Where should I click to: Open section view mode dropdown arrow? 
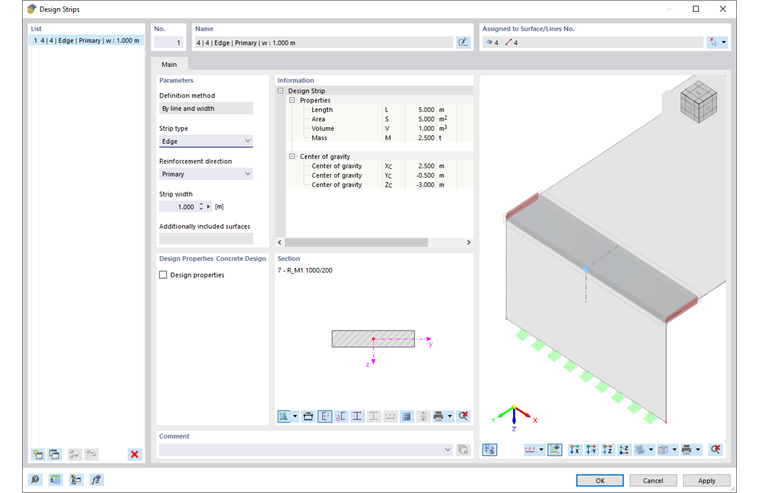(295, 416)
